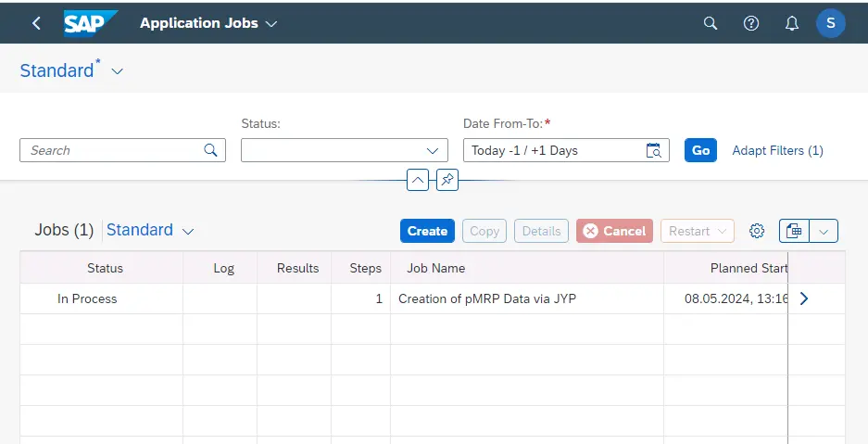Expand the Status filter dropdown
The height and width of the screenshot is (444, 868).
[433, 150]
